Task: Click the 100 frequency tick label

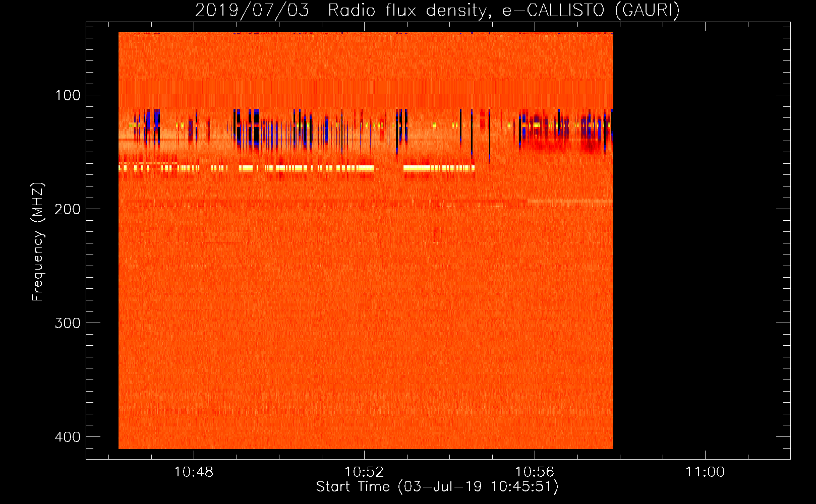Action: coord(68,95)
